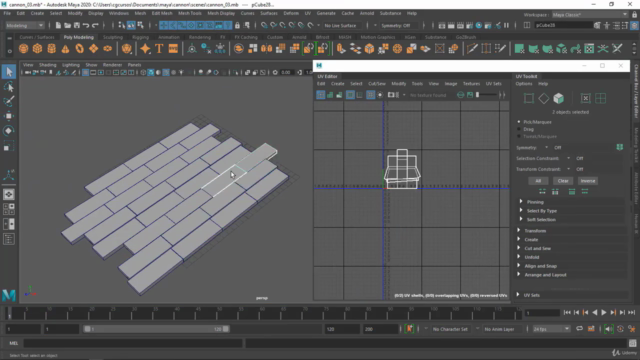Viewport: 640px width, 360px height.
Task: Open the 24 fps frame rate dropdown
Action: point(551,329)
